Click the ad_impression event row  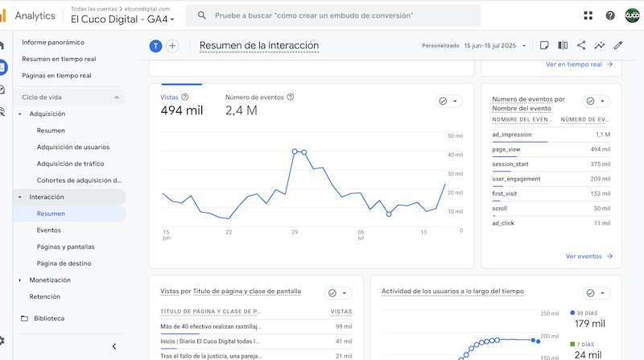[551, 134]
